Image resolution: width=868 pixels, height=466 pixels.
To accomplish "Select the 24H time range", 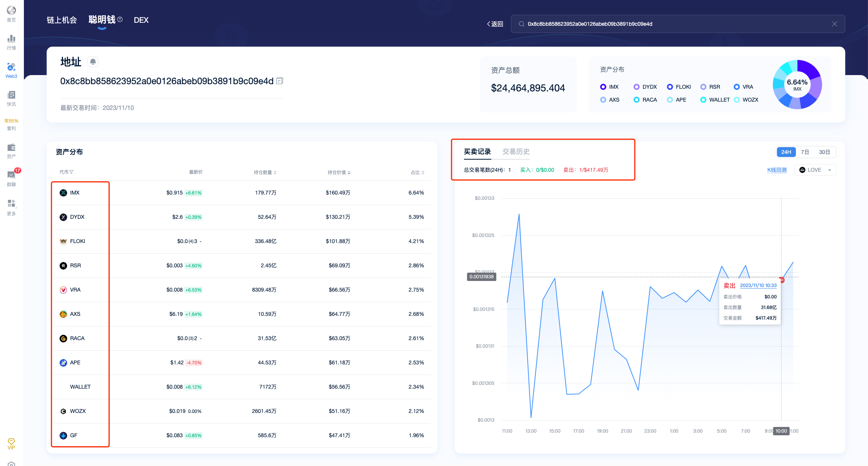I will (x=786, y=152).
